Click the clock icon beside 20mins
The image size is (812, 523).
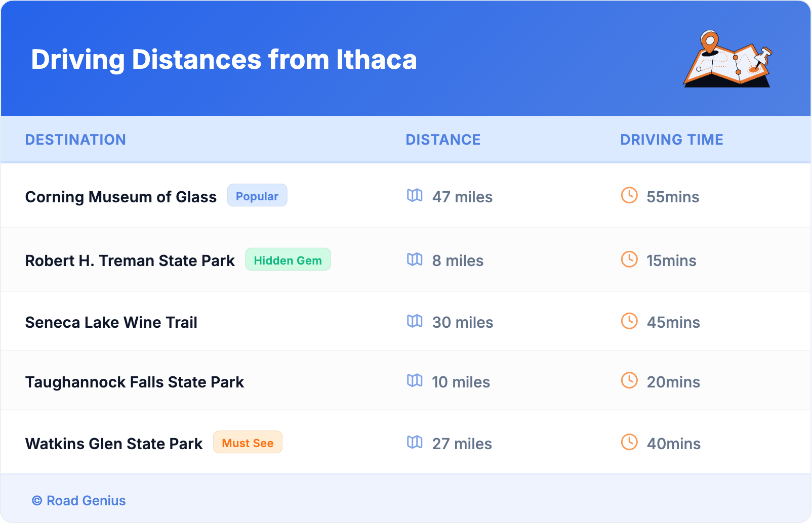pyautogui.click(x=629, y=380)
